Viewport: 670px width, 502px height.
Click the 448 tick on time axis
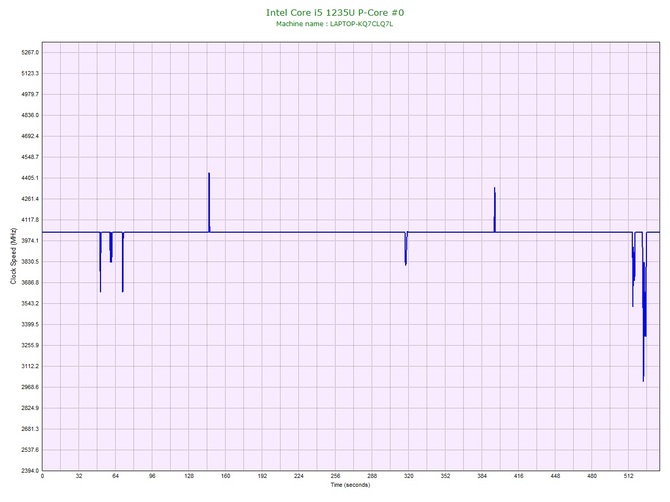555,476
